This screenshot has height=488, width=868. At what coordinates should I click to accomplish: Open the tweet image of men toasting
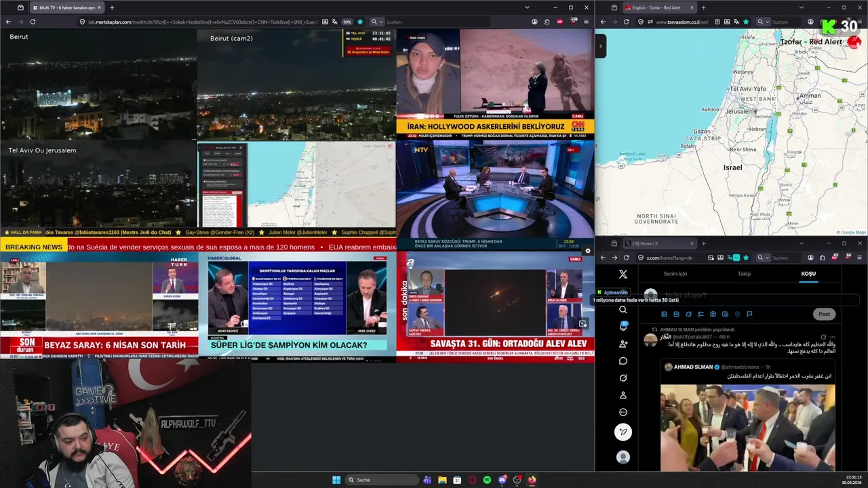(x=748, y=428)
